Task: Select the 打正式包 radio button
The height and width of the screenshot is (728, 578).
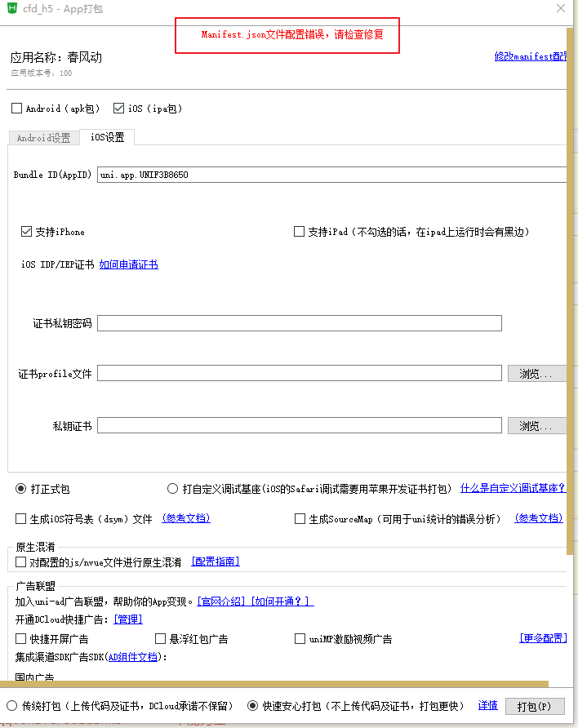Action: coord(21,488)
